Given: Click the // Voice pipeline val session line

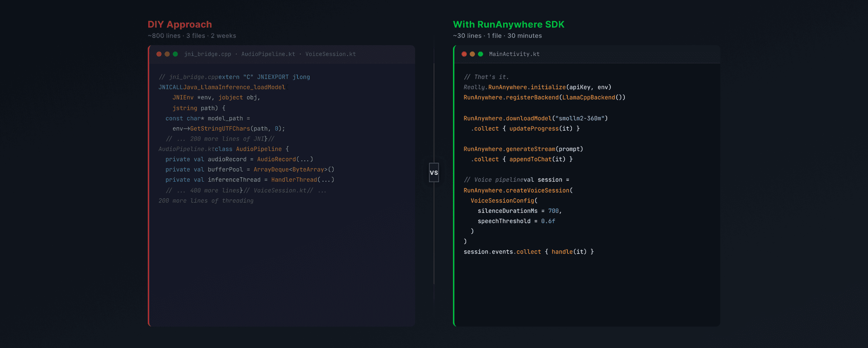Looking at the screenshot, I should pyautogui.click(x=517, y=180).
